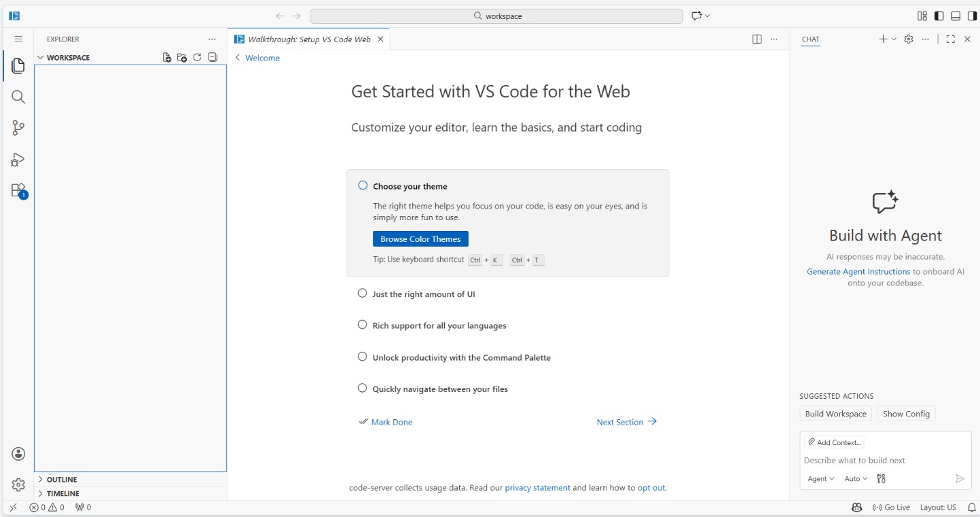This screenshot has width=980, height=517.
Task: Open the Extensions view
Action: click(18, 191)
